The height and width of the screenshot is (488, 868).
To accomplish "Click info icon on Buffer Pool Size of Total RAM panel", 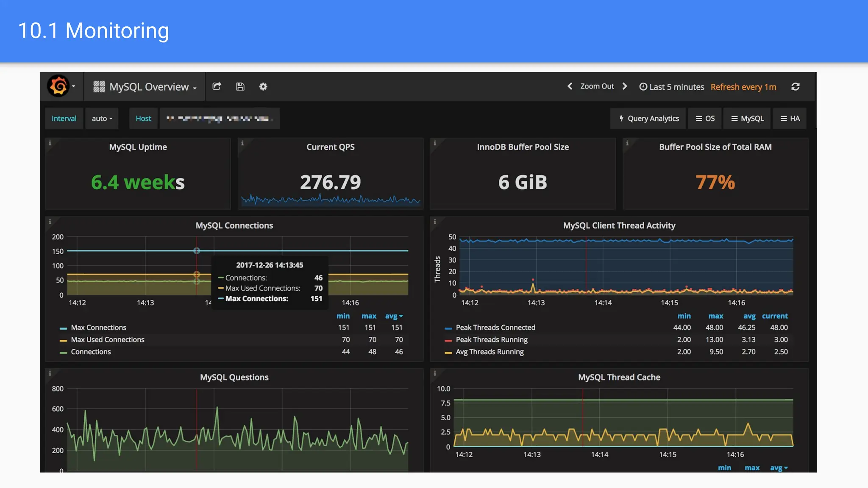I will [627, 143].
